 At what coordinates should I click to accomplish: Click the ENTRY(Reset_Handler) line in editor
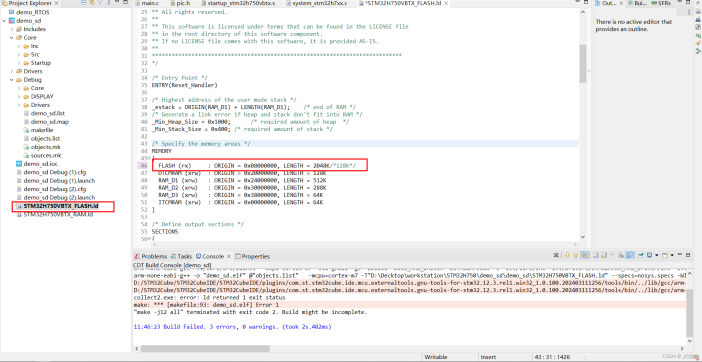(x=184, y=85)
